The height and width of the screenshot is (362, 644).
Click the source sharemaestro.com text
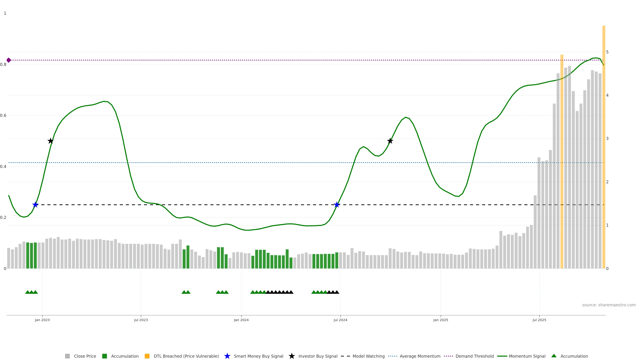(609, 305)
